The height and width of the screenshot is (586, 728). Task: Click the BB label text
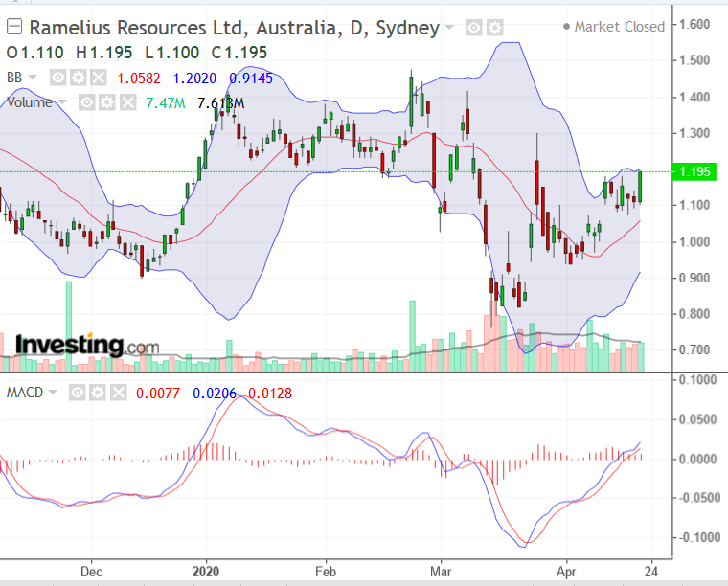tap(14, 78)
